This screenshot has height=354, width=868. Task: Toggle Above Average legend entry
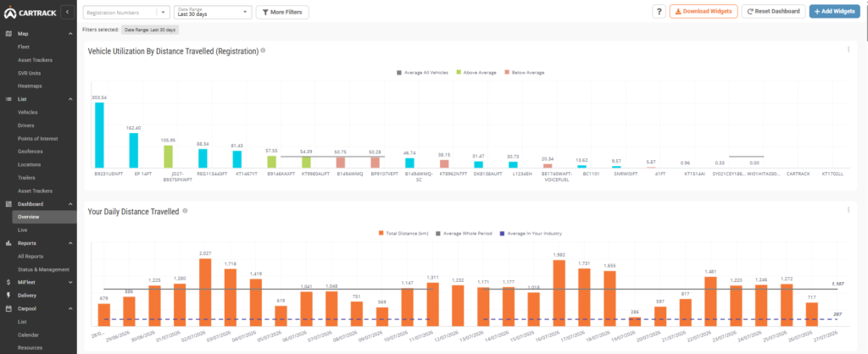click(476, 73)
